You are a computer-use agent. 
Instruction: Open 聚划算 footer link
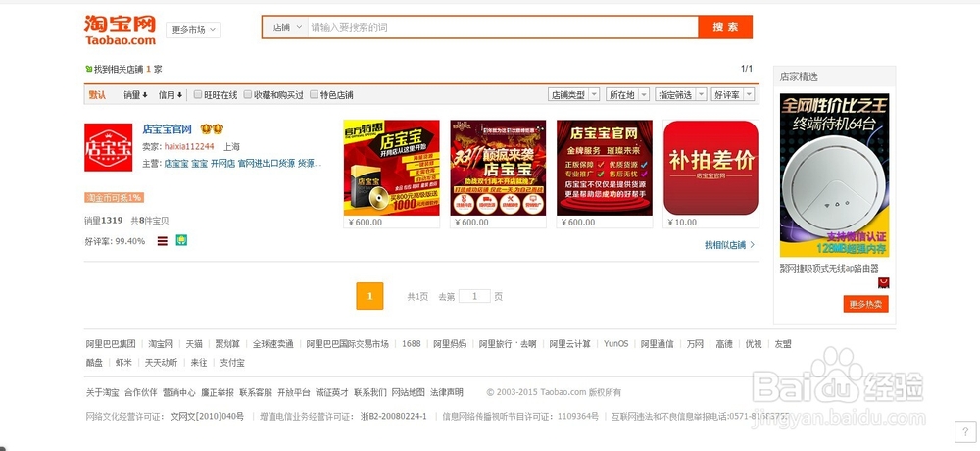pos(227,344)
